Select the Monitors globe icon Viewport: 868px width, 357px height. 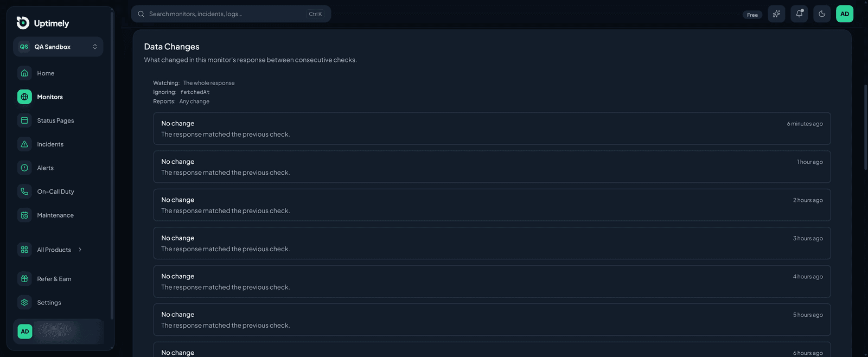[24, 97]
